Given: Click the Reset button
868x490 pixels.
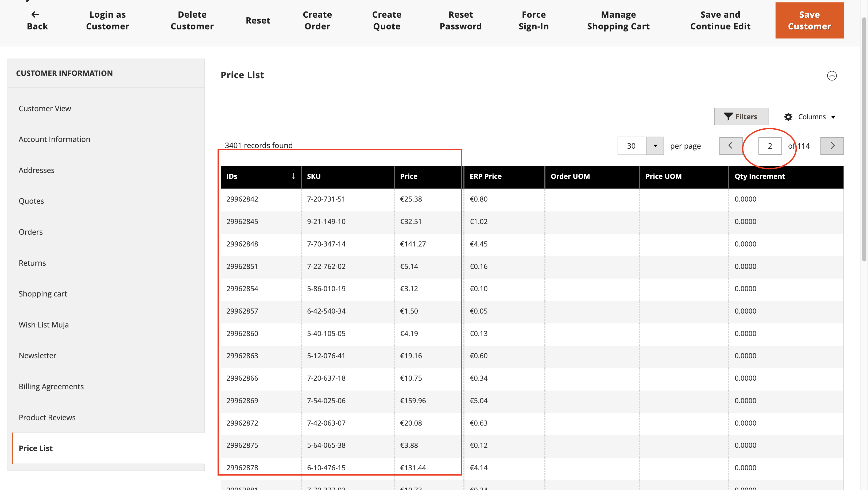Looking at the screenshot, I should pyautogui.click(x=258, y=20).
